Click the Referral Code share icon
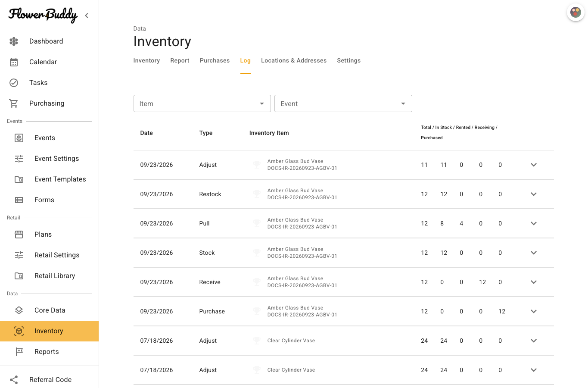The image size is (588, 388). 14,380
